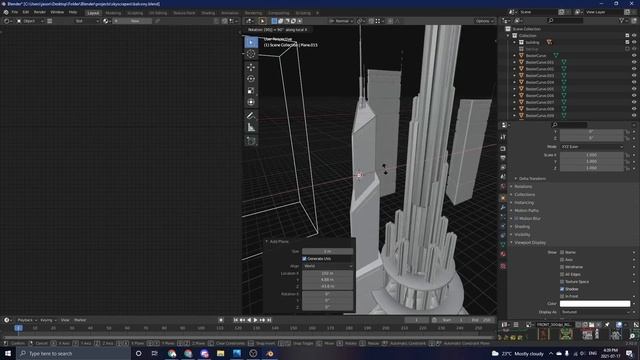Screen dimensions: 640x360
Task: Expand the Motion Paths panel
Action: [x=526, y=211]
